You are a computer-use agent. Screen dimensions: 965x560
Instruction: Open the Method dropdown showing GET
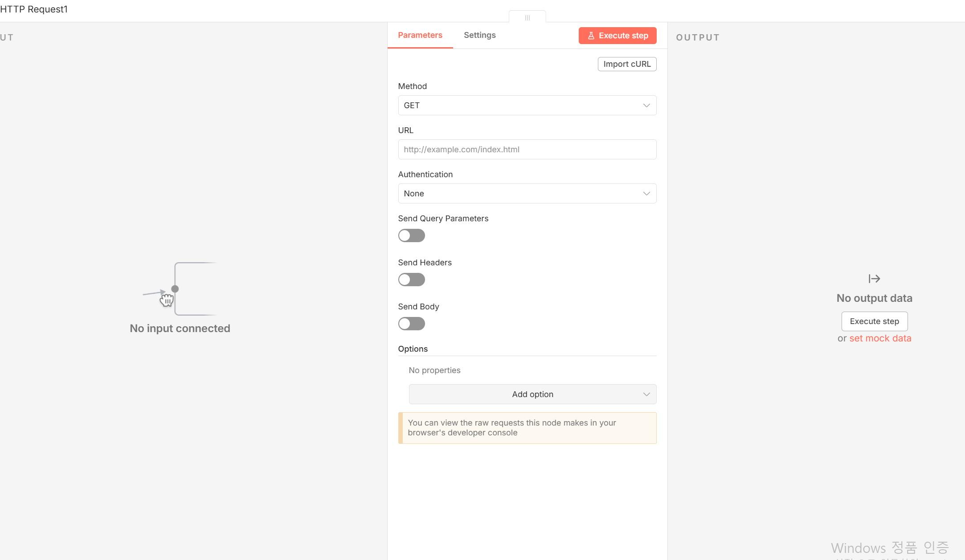click(527, 106)
